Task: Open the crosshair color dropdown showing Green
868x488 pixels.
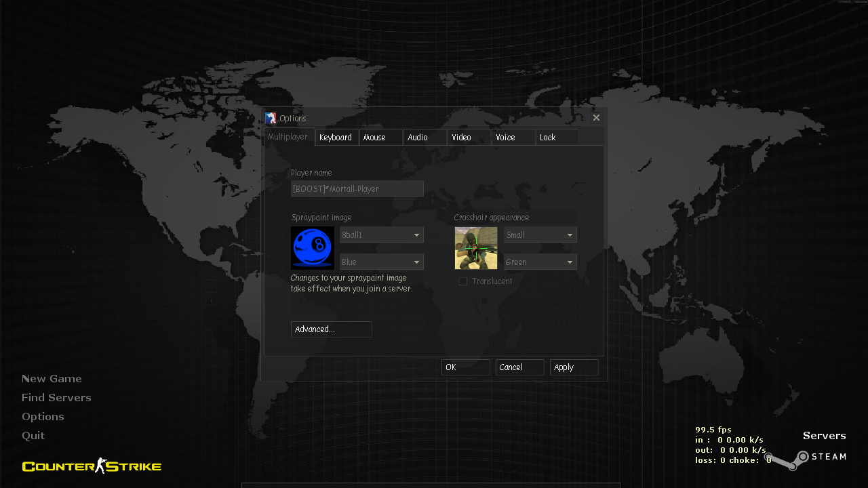Action: (x=540, y=262)
